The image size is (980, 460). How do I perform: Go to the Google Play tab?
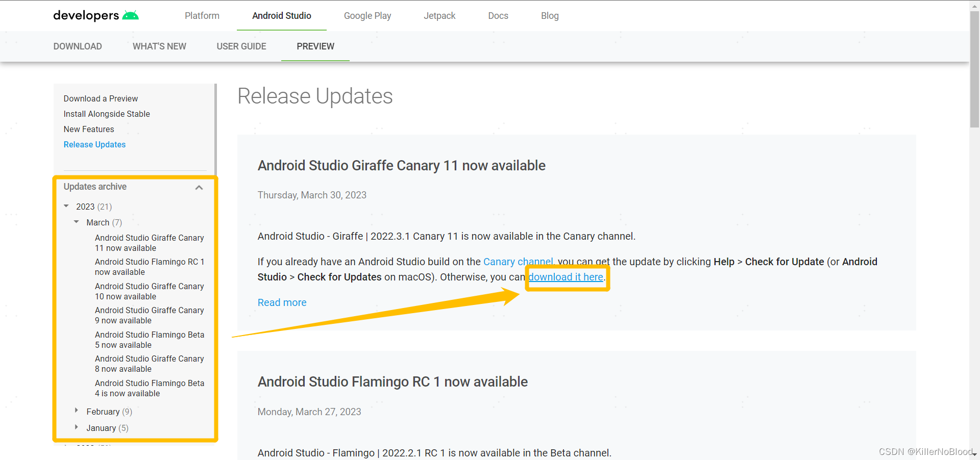367,16
